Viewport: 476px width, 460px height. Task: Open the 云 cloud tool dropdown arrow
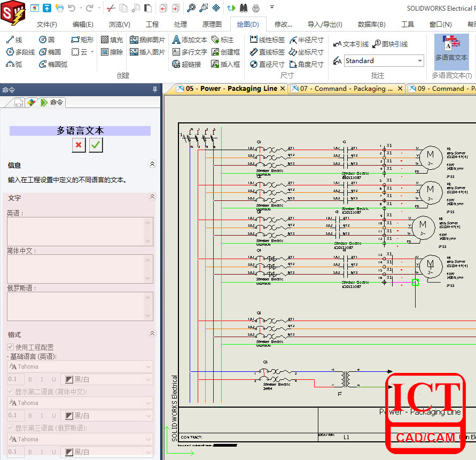92,52
